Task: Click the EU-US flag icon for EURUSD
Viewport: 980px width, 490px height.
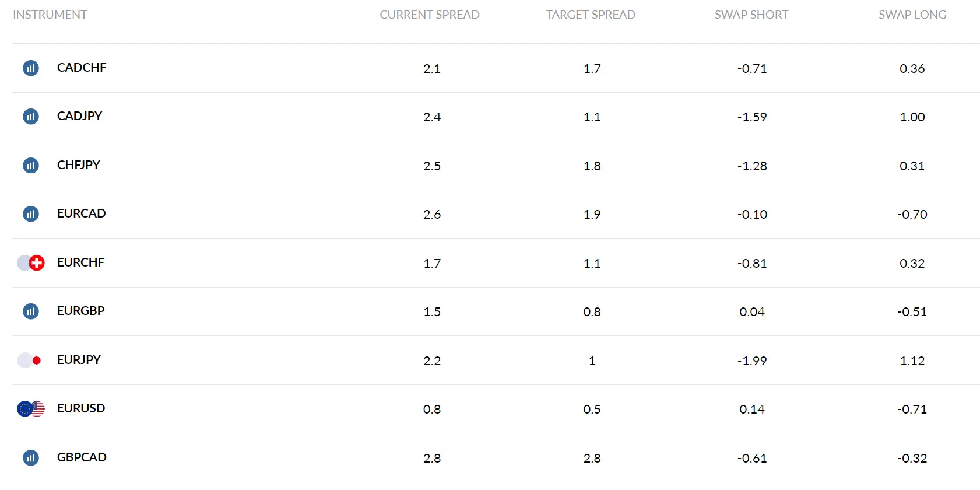Action: click(31, 409)
